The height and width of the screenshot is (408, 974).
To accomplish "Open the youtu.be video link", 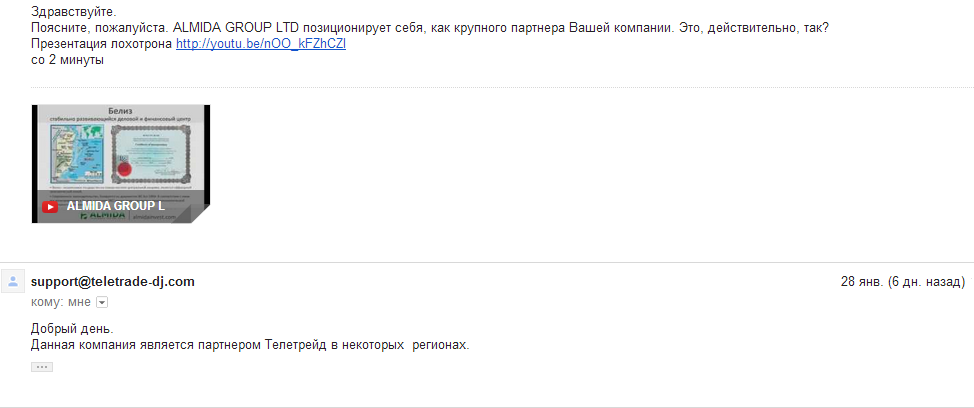I will tap(261, 45).
